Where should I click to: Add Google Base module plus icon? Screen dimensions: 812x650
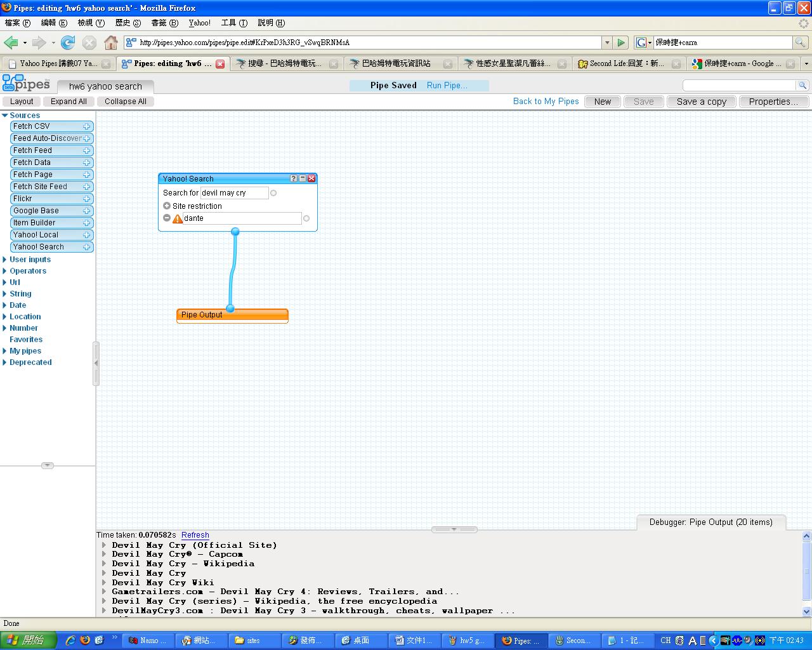coord(86,211)
